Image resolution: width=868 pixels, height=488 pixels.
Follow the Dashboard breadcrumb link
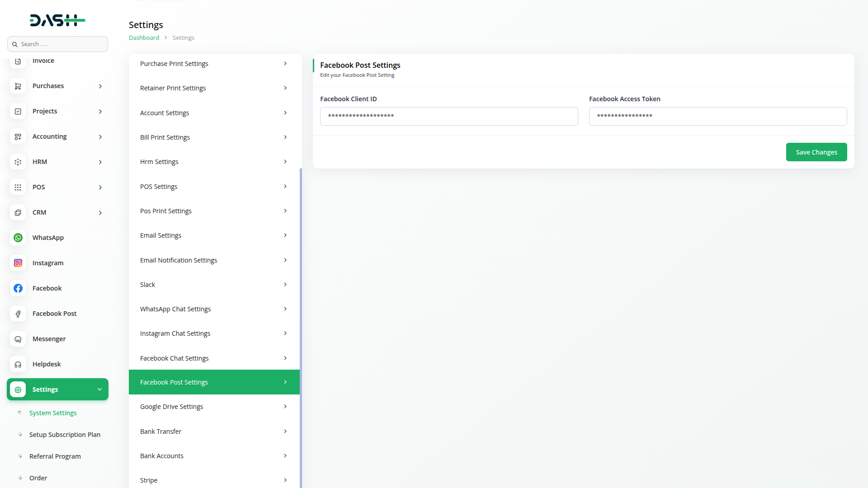coord(144,38)
